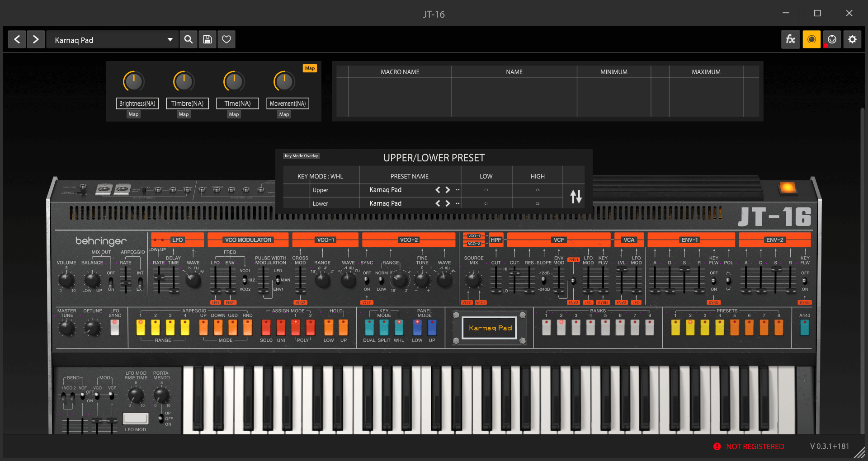Enable UNI assign mode button

click(281, 327)
